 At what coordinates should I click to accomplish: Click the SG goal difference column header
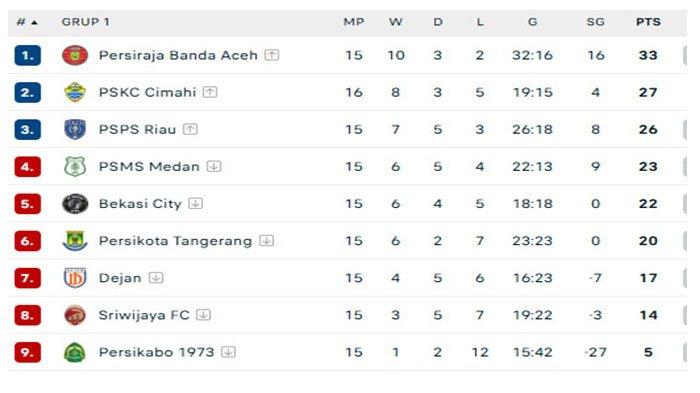tap(596, 22)
